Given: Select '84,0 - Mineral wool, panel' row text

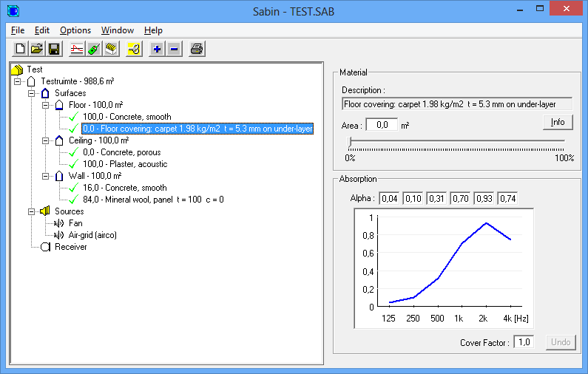Looking at the screenshot, I should pyautogui.click(x=153, y=200).
